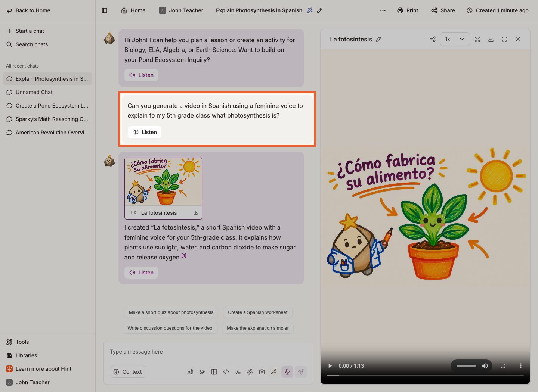Viewport: 538px width, 392px height.
Task: Toggle the microphone voice input
Action: tap(287, 372)
